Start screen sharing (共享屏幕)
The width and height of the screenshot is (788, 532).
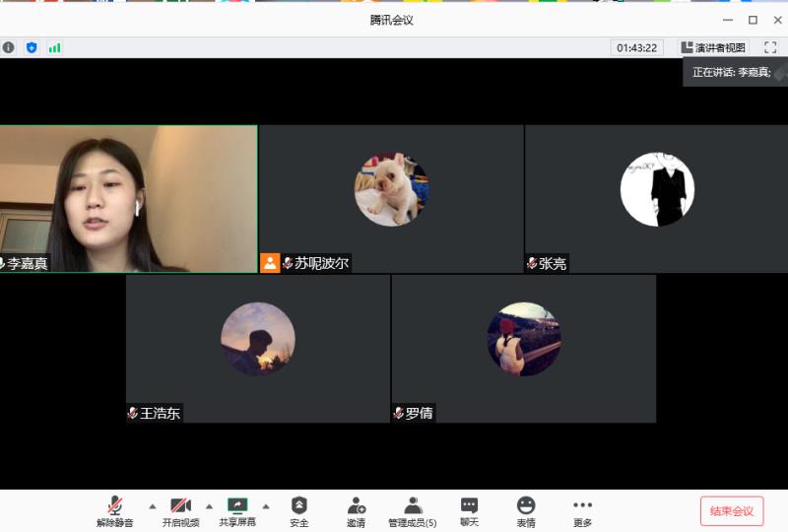[237, 511]
